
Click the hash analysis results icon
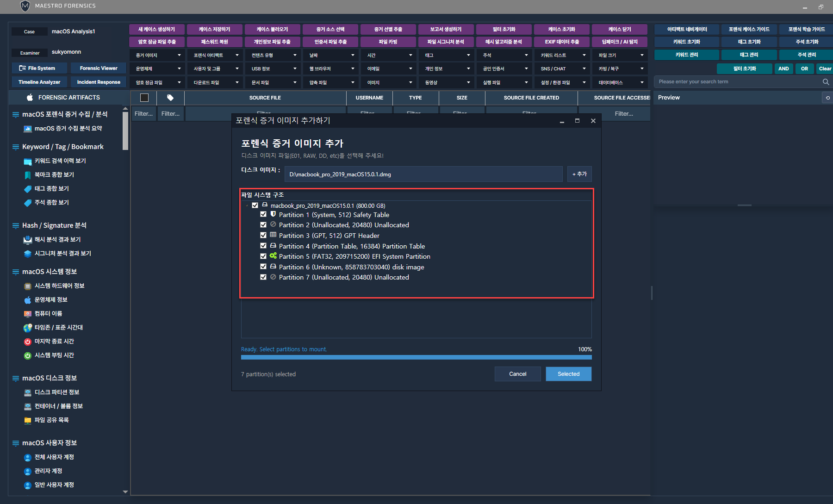click(28, 240)
